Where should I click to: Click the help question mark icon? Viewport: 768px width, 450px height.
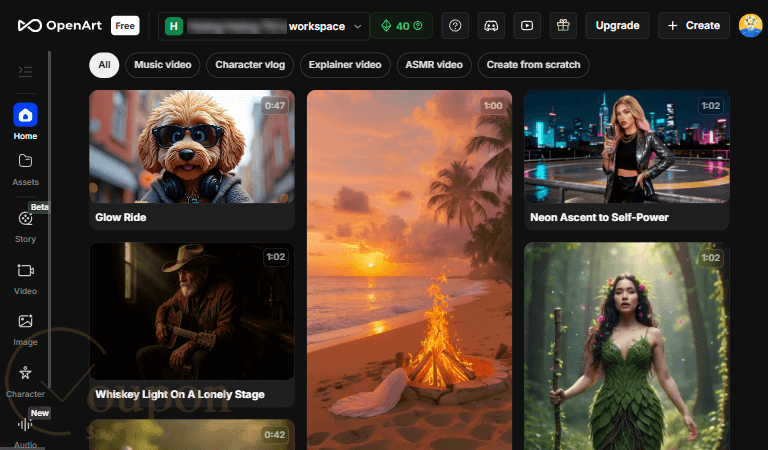pyautogui.click(x=455, y=25)
